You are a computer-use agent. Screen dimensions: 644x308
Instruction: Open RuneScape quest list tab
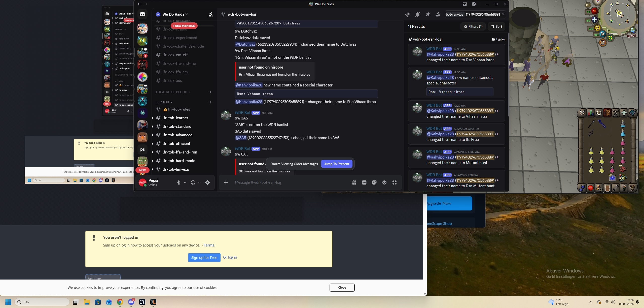(x=599, y=113)
